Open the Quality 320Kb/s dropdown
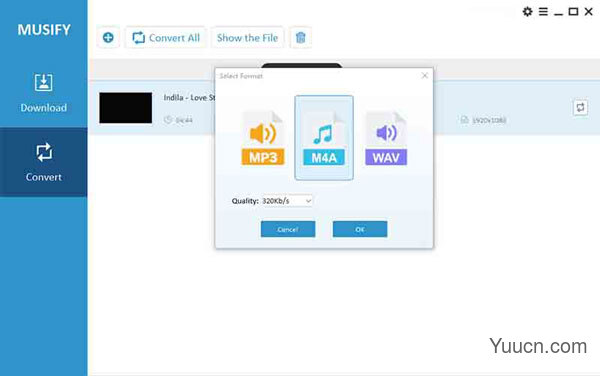The height and width of the screenshot is (376, 600). pos(287,201)
